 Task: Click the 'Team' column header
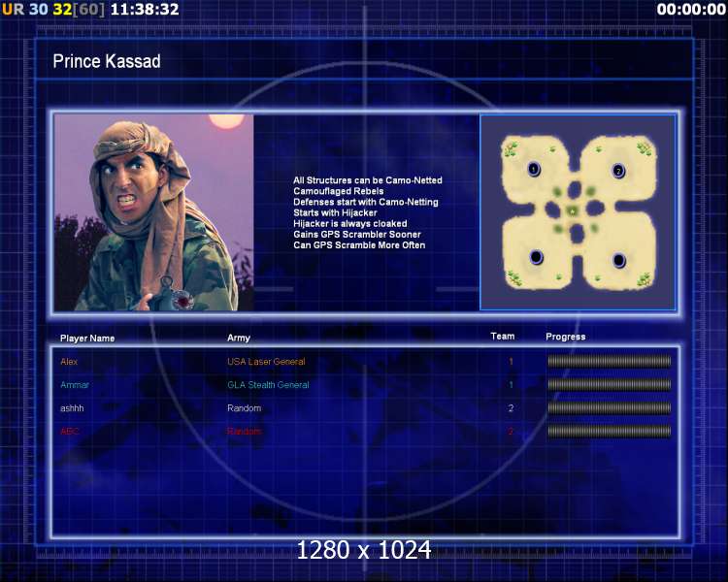click(x=503, y=336)
